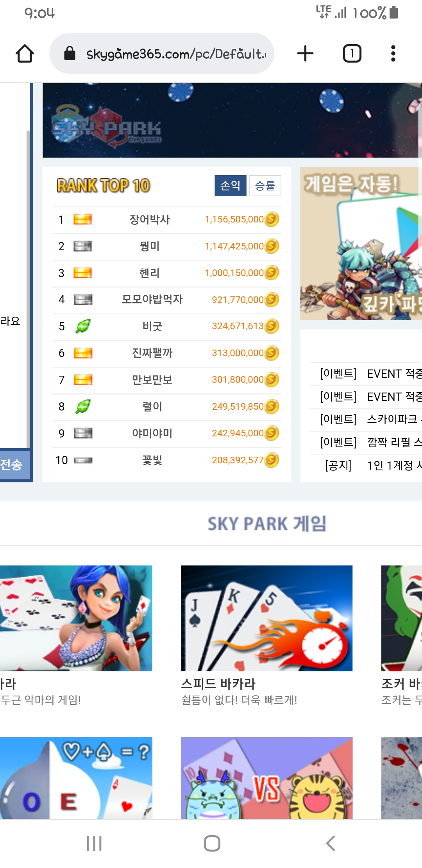Tap the lock icon in address bar
The height and width of the screenshot is (868, 422).
(70, 54)
